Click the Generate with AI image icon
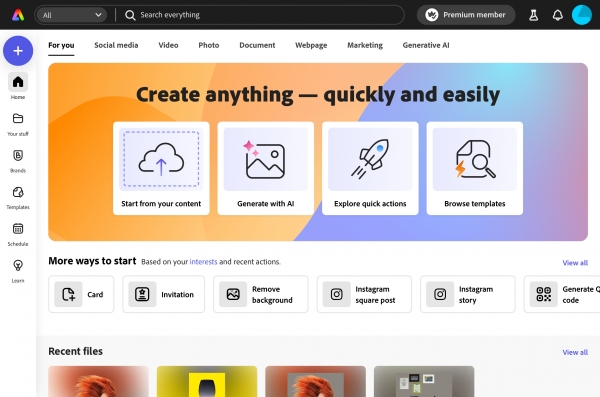The width and height of the screenshot is (600, 397). tap(265, 159)
